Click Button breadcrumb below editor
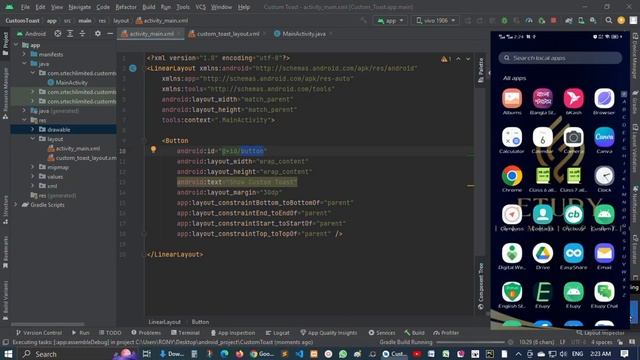 200,322
